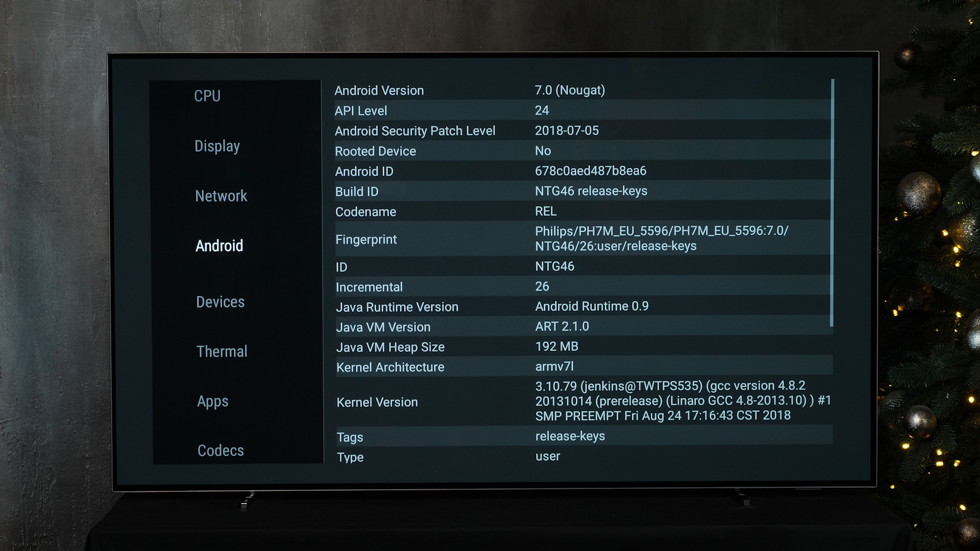This screenshot has width=980, height=551.
Task: Select the Android sidebar item
Action: point(219,246)
